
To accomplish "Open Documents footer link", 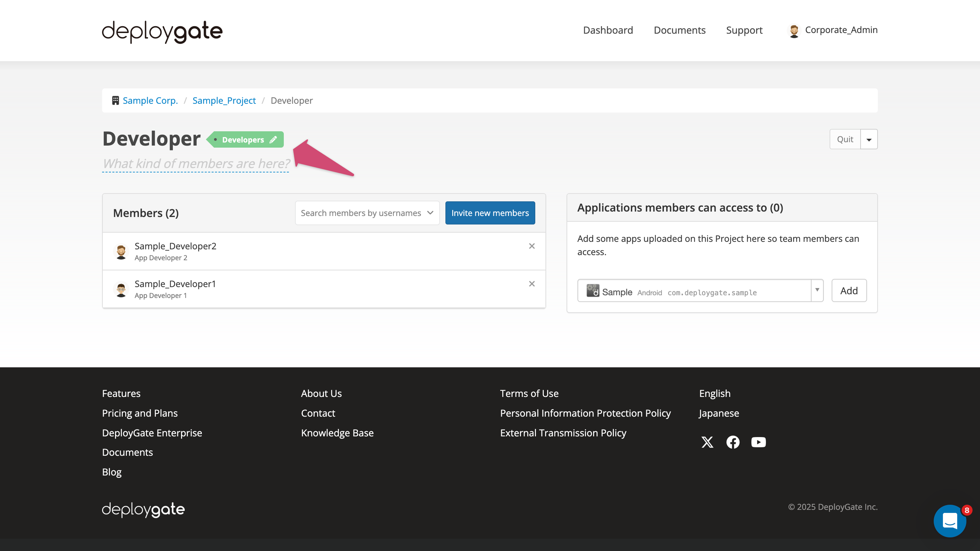I will pyautogui.click(x=128, y=452).
